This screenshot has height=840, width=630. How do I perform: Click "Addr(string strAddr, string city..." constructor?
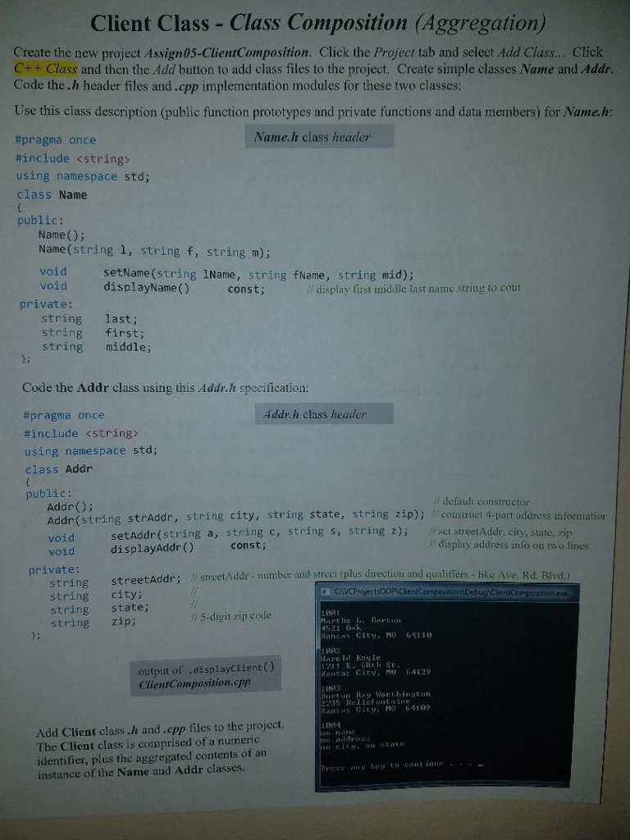236,517
